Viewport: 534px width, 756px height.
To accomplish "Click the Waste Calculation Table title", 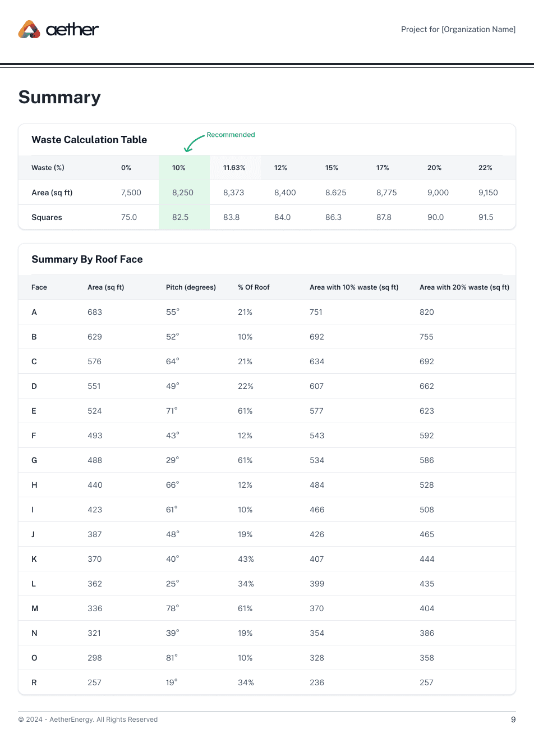I will (89, 140).
